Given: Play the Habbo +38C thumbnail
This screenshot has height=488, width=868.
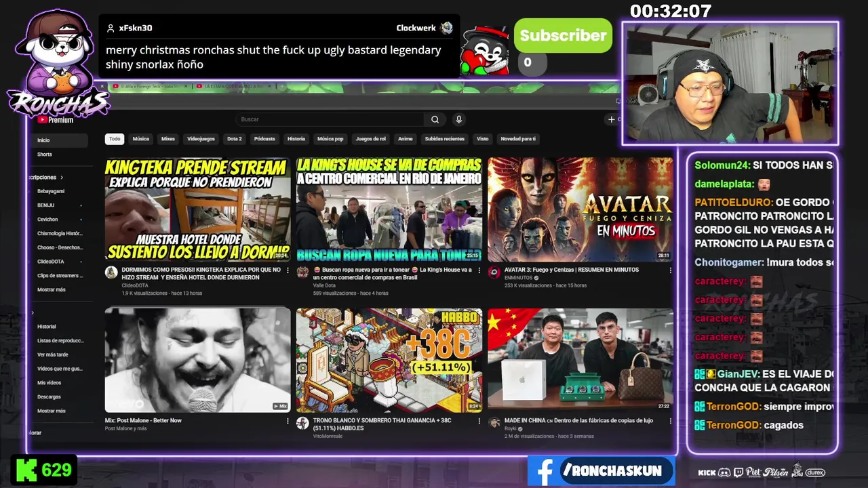Looking at the screenshot, I should 389,360.
